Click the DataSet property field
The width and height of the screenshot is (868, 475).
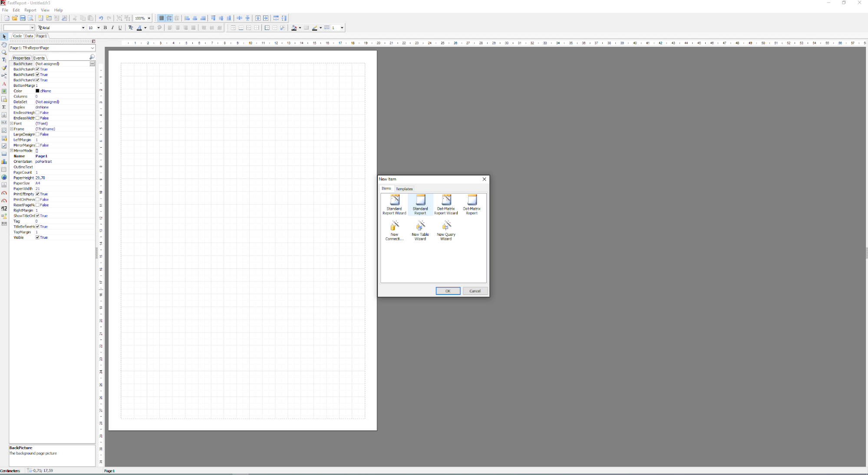click(x=64, y=101)
